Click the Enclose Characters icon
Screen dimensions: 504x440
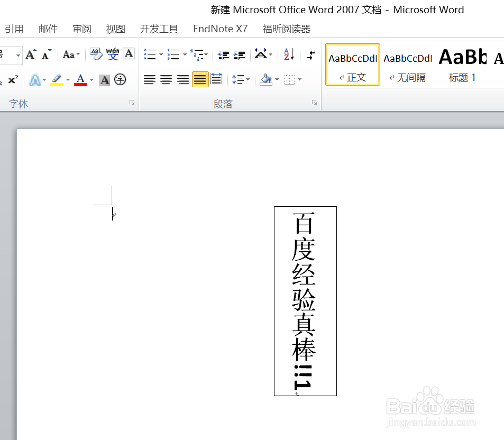pos(121,79)
